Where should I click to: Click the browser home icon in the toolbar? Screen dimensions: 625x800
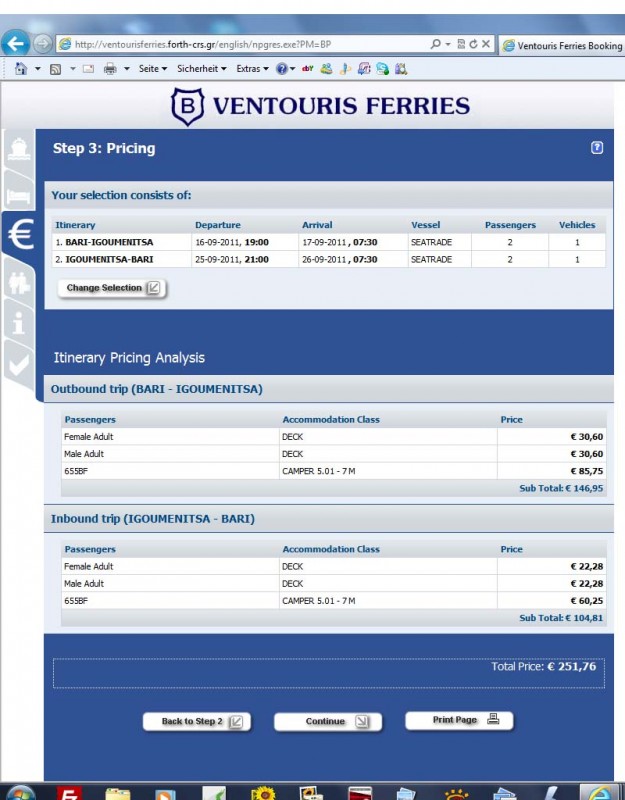click(x=21, y=69)
